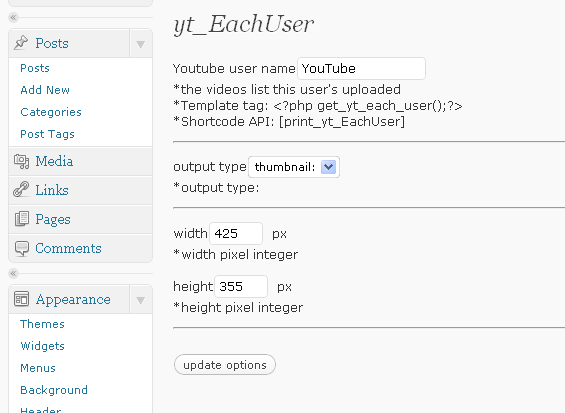Click the Posts pushpin icon

click(21, 43)
